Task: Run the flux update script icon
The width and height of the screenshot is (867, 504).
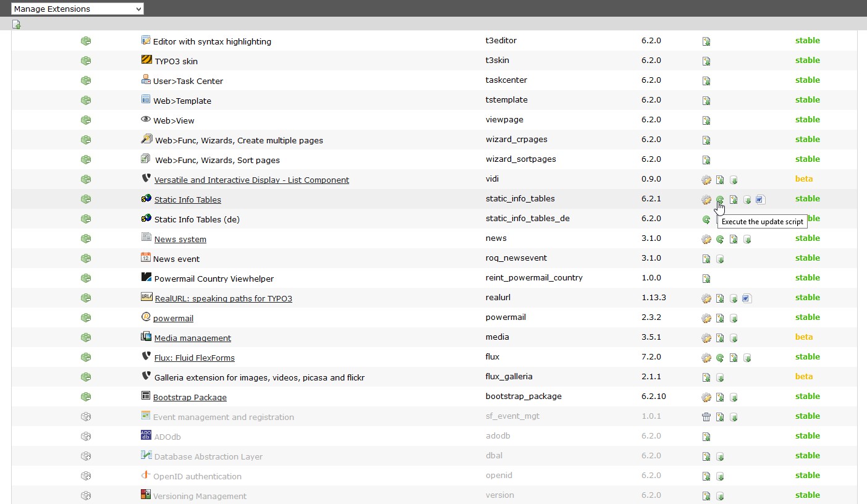Action: click(x=720, y=358)
